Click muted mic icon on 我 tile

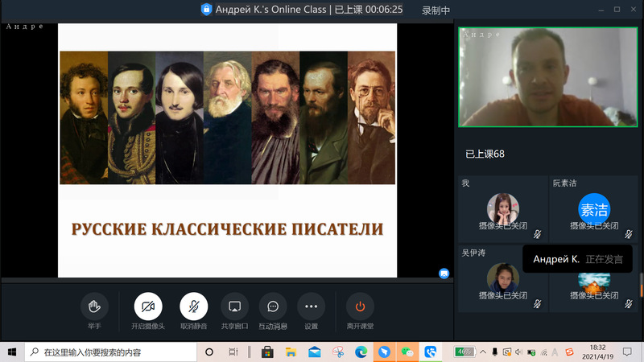[x=537, y=234]
